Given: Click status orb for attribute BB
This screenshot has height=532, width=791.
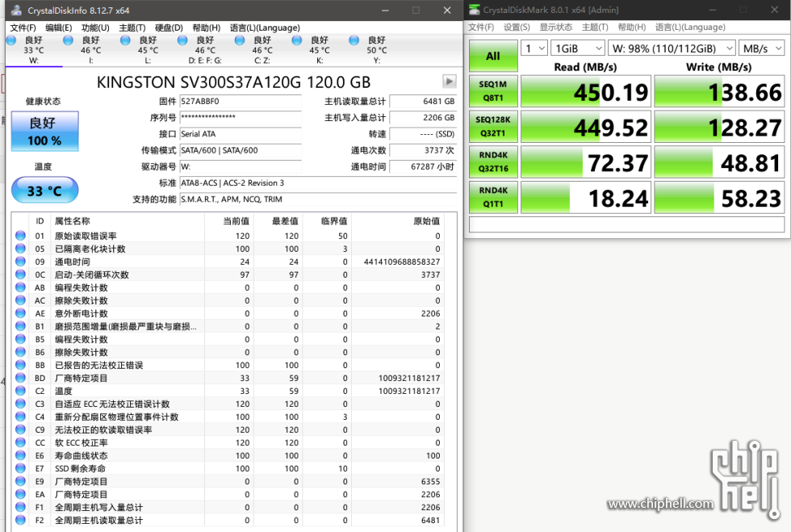Looking at the screenshot, I should click(x=20, y=365).
